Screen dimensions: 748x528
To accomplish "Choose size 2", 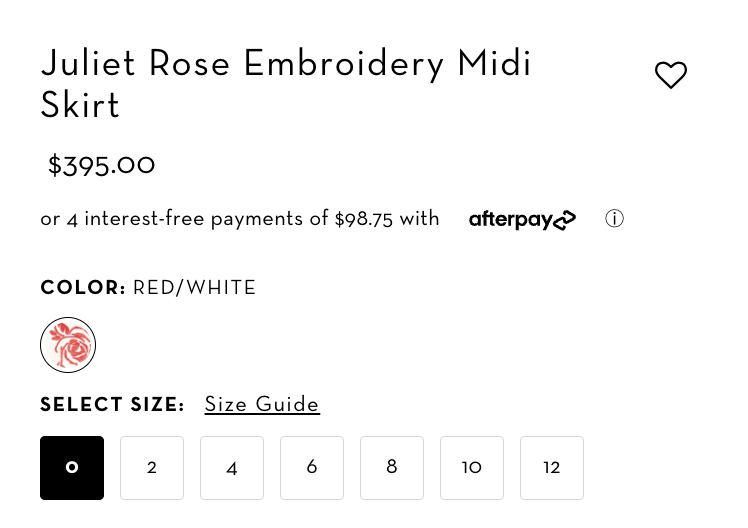I will [x=152, y=468].
